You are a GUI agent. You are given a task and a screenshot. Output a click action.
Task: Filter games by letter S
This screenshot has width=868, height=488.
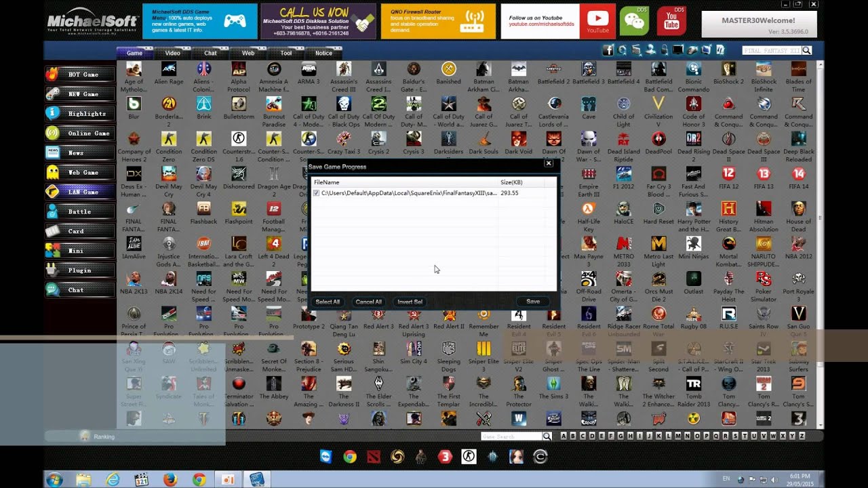pos(734,436)
